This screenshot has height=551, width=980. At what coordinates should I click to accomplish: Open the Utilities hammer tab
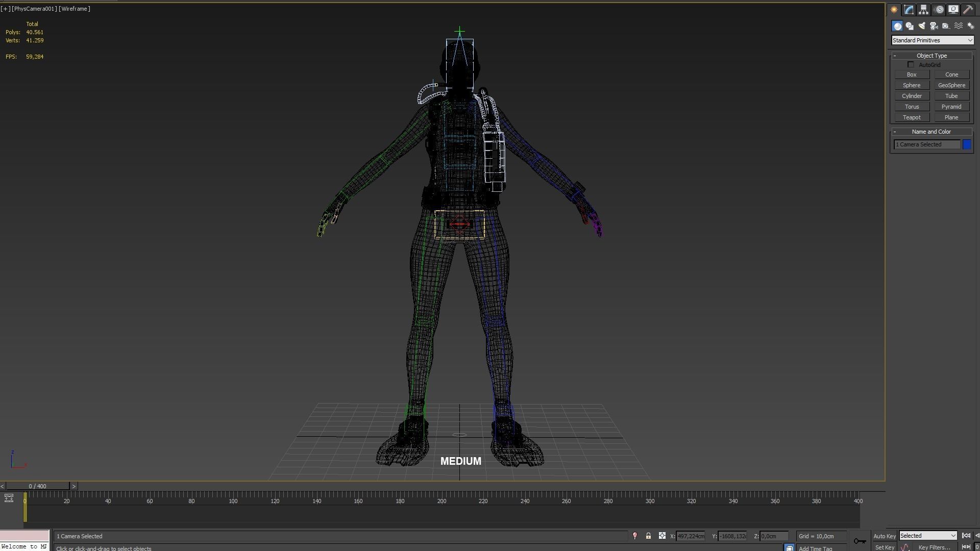[968, 10]
